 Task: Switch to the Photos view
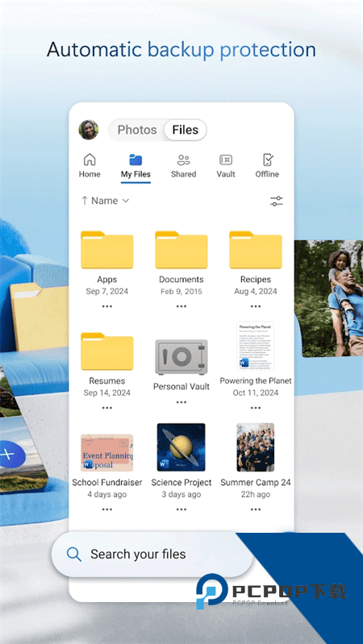click(137, 130)
